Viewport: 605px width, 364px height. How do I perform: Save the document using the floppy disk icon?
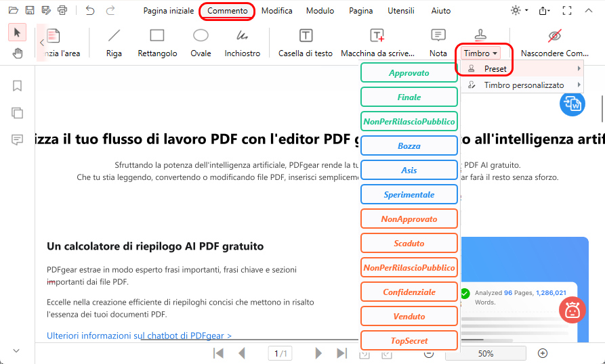(30, 10)
